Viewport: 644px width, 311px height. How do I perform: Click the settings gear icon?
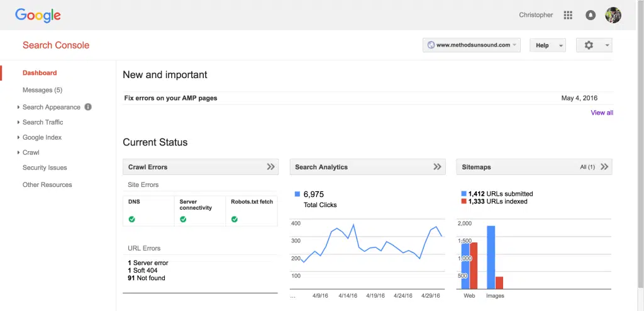589,45
